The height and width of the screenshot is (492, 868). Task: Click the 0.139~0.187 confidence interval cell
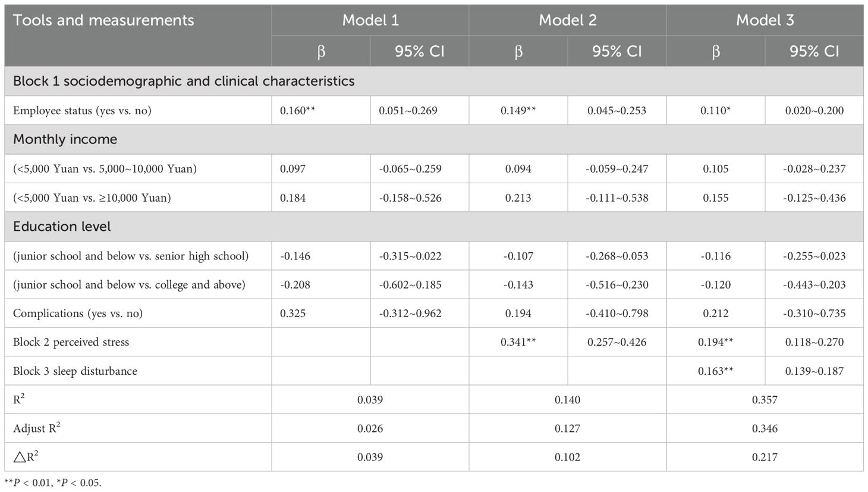coord(814,371)
